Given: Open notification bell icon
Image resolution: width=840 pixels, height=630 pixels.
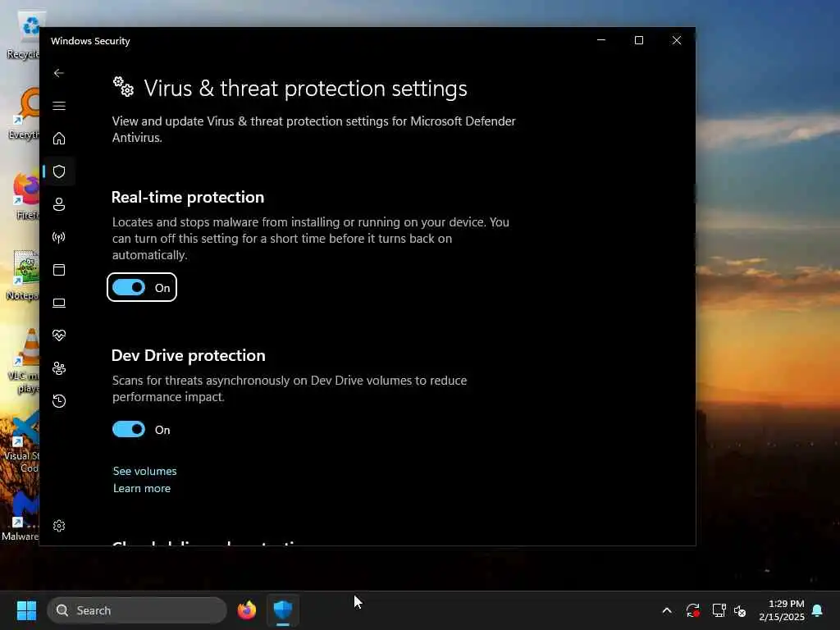Looking at the screenshot, I should coord(818,610).
